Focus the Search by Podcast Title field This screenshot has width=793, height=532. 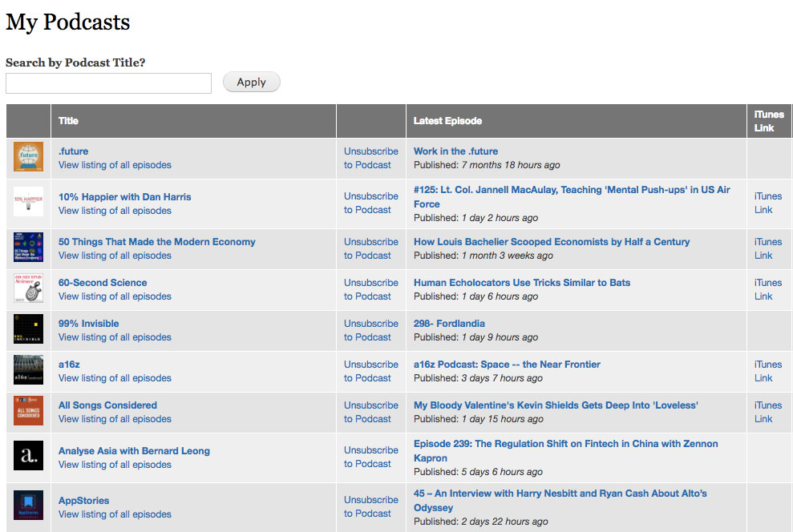click(108, 83)
